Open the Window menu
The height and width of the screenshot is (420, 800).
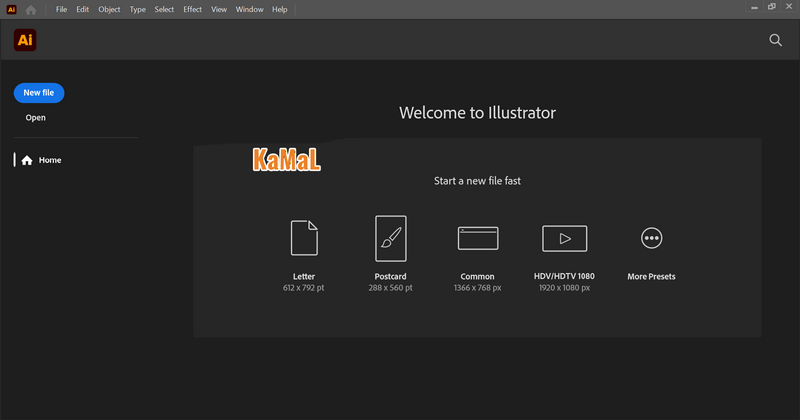(249, 9)
